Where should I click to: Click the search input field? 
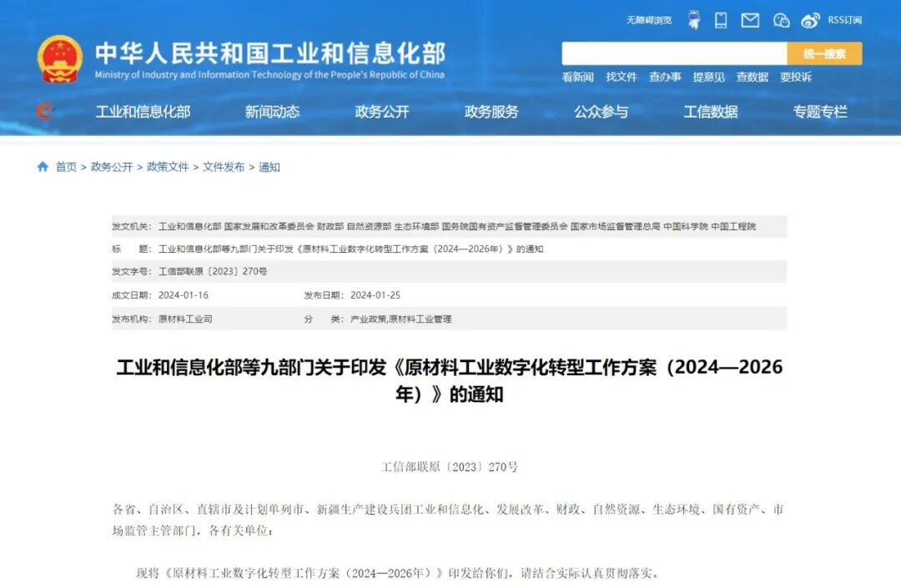(x=674, y=53)
